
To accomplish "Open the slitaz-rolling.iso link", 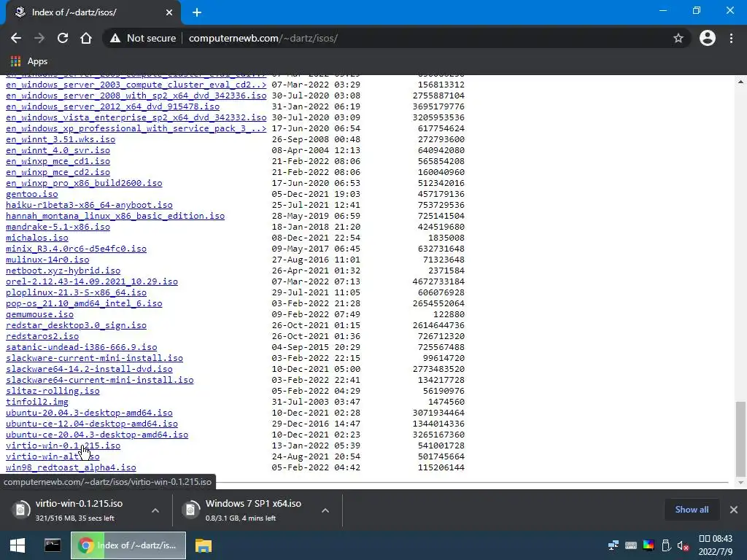I will point(53,392).
